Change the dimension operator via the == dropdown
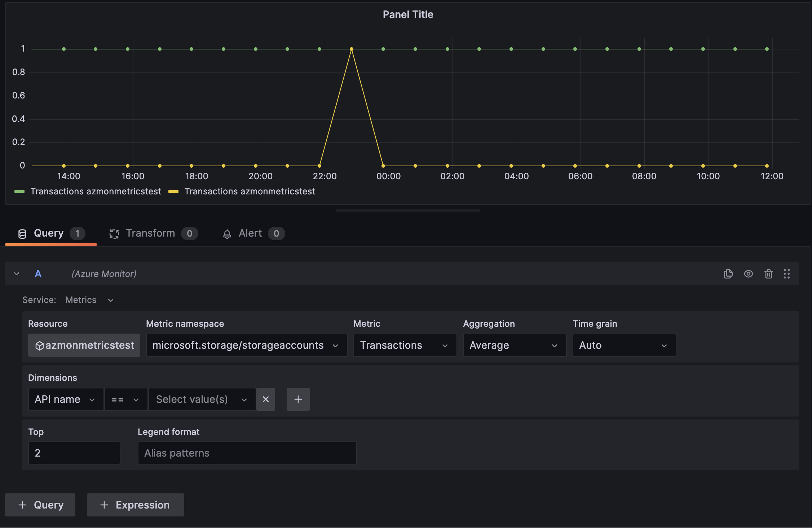 click(x=125, y=399)
